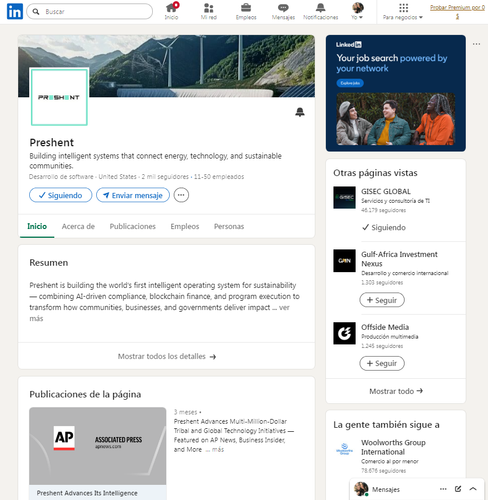
Task: Switch to the Publicaciones tab
Action: (x=133, y=226)
